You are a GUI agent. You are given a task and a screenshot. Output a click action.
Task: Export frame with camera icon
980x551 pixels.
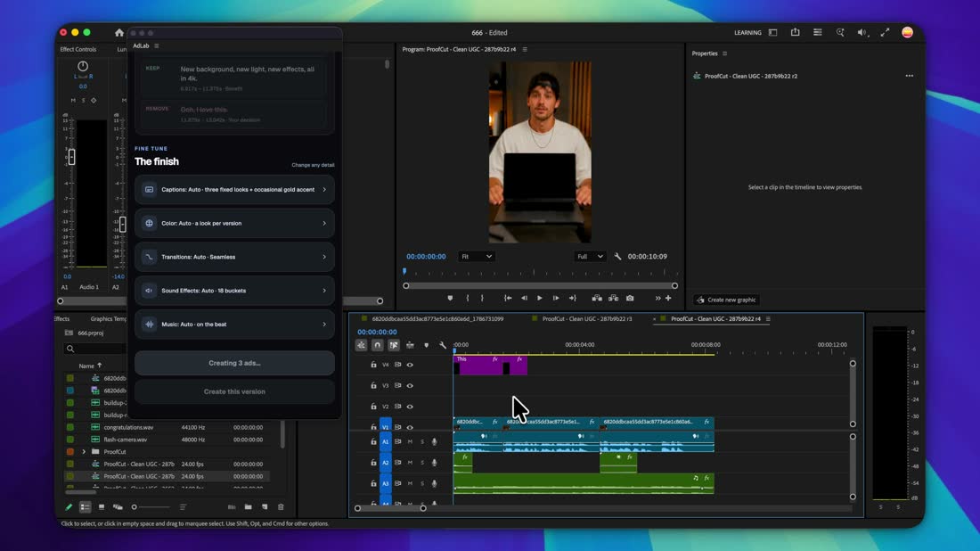[630, 299]
